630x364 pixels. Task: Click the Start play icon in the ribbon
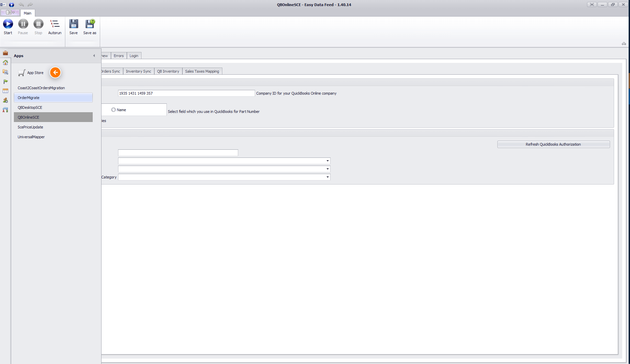(8, 24)
